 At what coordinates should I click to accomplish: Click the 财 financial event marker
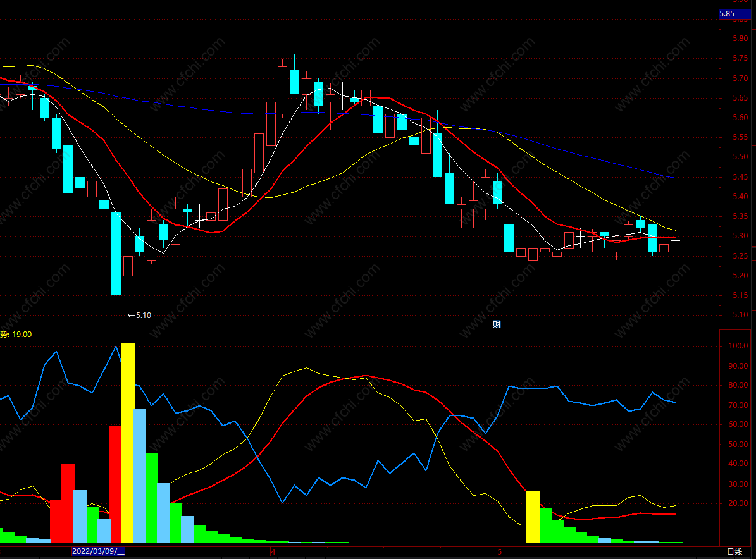click(497, 324)
